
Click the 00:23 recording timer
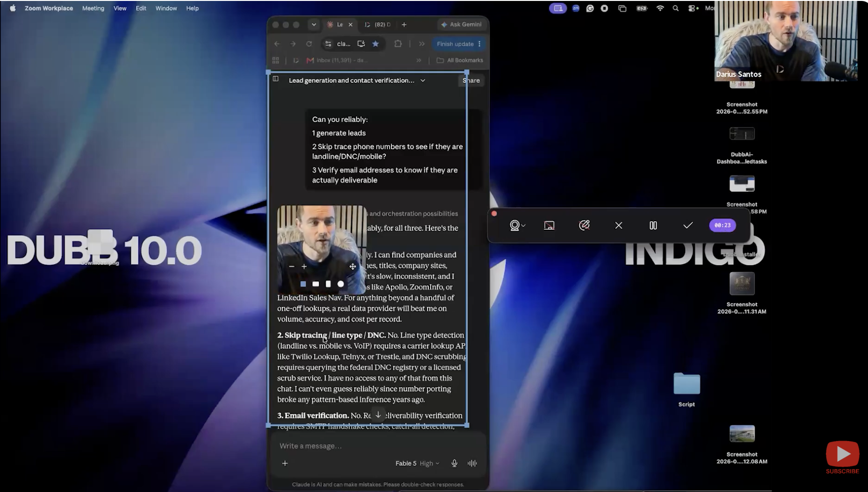tap(723, 225)
